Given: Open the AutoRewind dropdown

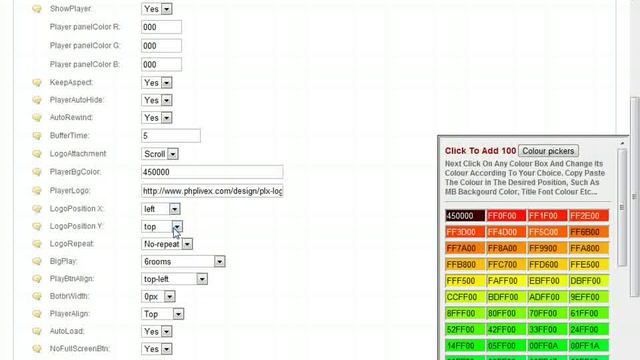Looking at the screenshot, I should [157, 118].
